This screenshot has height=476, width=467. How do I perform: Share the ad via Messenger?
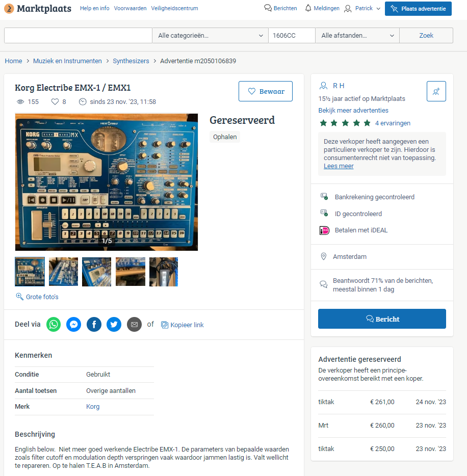(x=74, y=325)
